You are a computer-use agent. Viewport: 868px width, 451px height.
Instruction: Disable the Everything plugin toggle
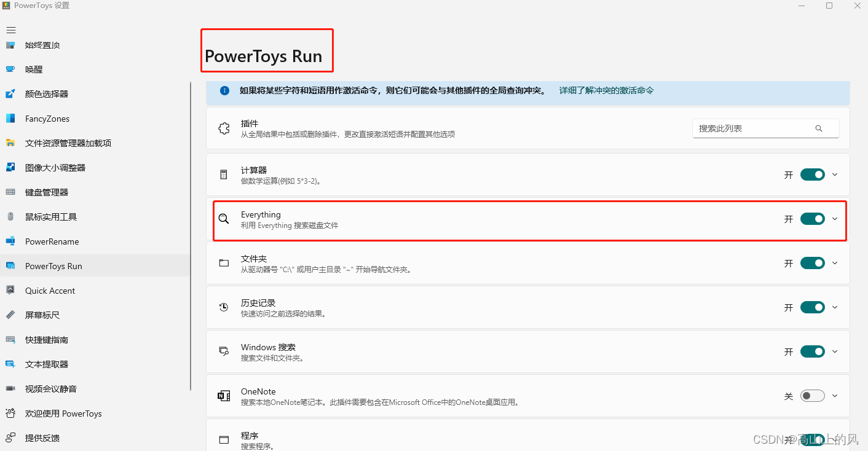(812, 219)
